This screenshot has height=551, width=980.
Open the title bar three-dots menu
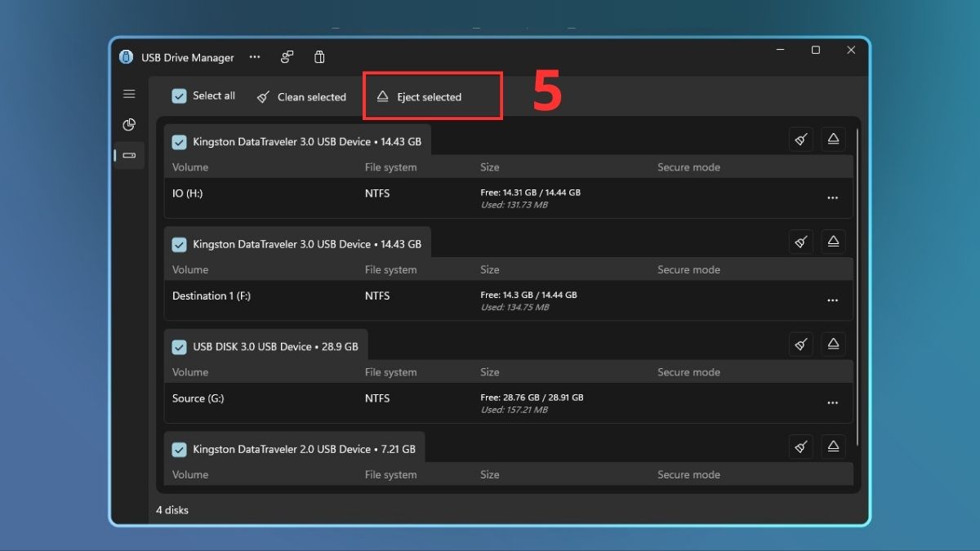tap(255, 57)
